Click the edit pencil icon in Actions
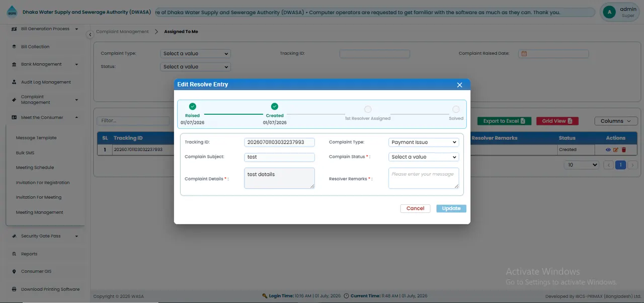Image resolution: width=644 pixels, height=303 pixels. [x=616, y=149]
